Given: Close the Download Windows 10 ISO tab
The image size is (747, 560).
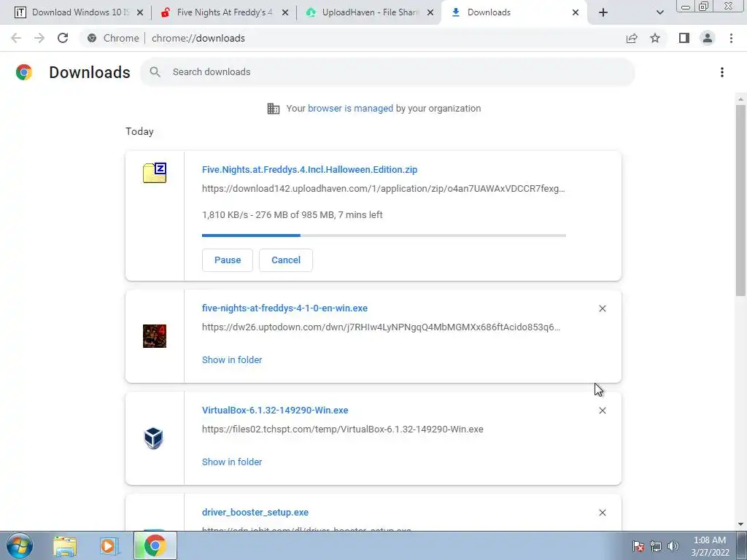Looking at the screenshot, I should click(x=140, y=13).
